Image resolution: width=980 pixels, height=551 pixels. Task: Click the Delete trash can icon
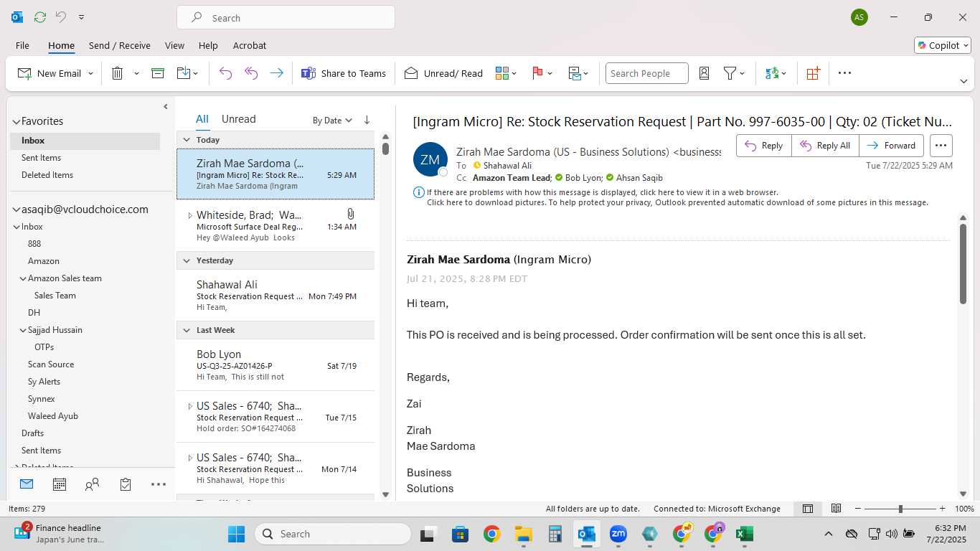(118, 73)
